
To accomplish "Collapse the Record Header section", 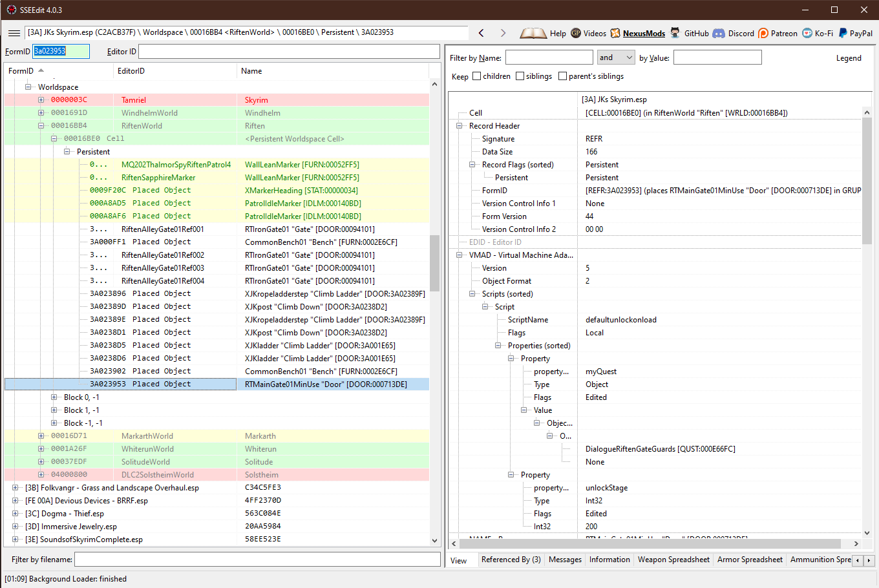I will point(460,126).
